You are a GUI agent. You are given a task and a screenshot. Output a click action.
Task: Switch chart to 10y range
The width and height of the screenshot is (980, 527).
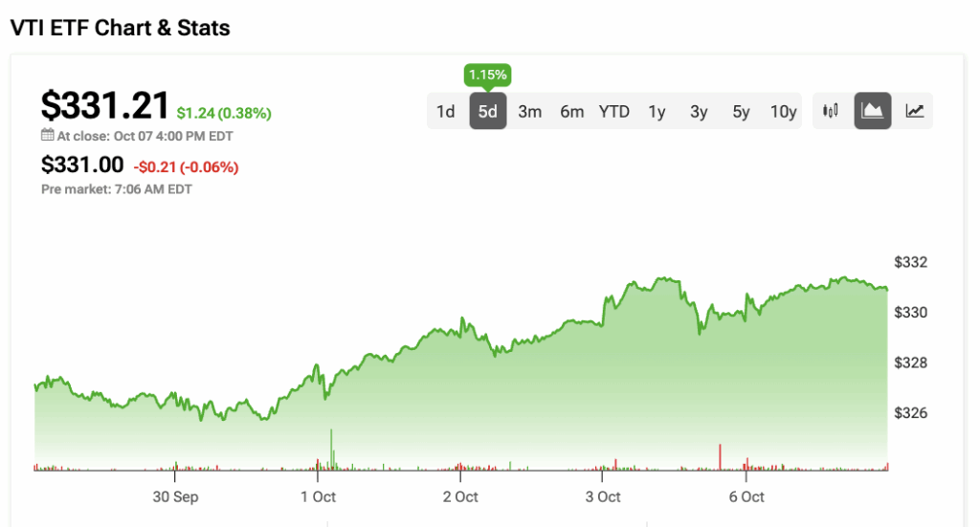(x=784, y=112)
